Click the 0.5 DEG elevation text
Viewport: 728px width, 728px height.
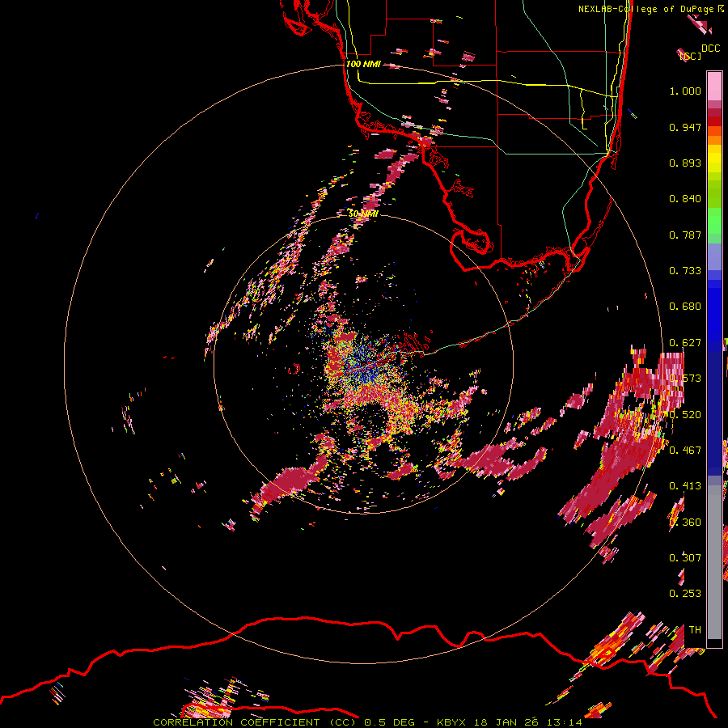coord(391,722)
